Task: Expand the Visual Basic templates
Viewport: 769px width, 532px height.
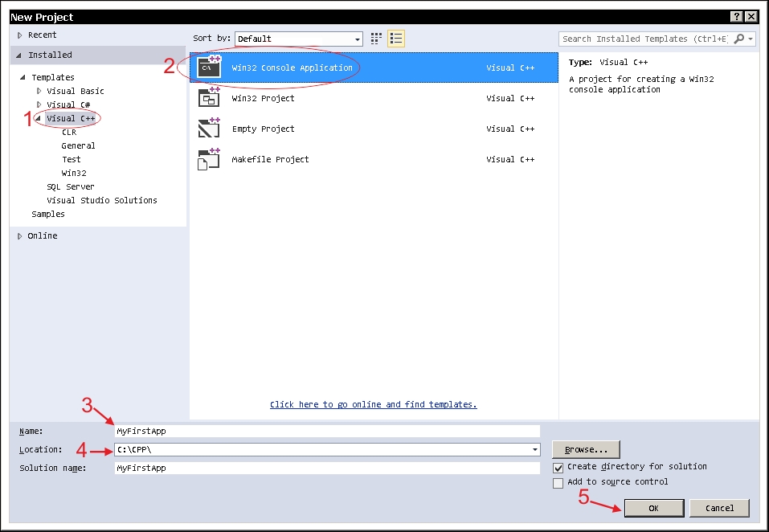Action: pyautogui.click(x=38, y=91)
